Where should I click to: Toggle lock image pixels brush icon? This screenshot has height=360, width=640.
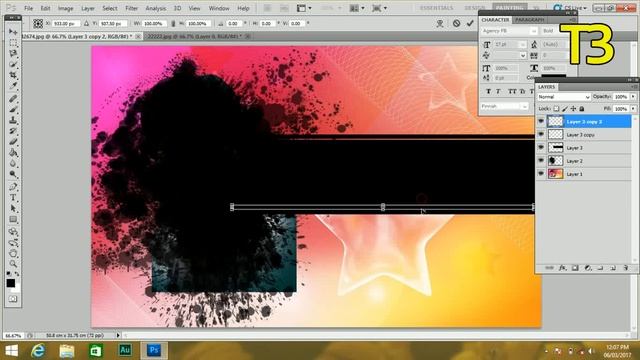tap(565, 109)
